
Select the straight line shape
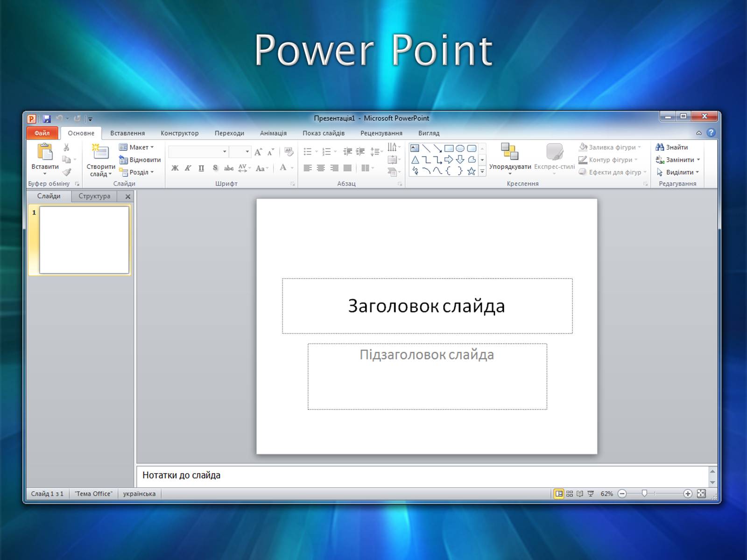(426, 148)
